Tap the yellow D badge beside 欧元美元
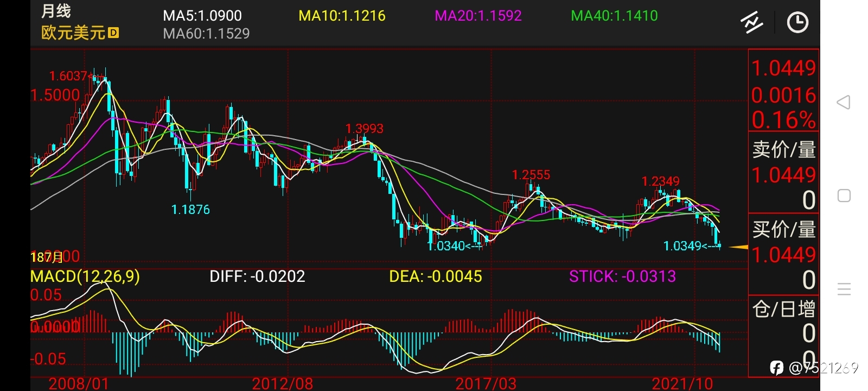The height and width of the screenshot is (391, 868). pos(113,33)
